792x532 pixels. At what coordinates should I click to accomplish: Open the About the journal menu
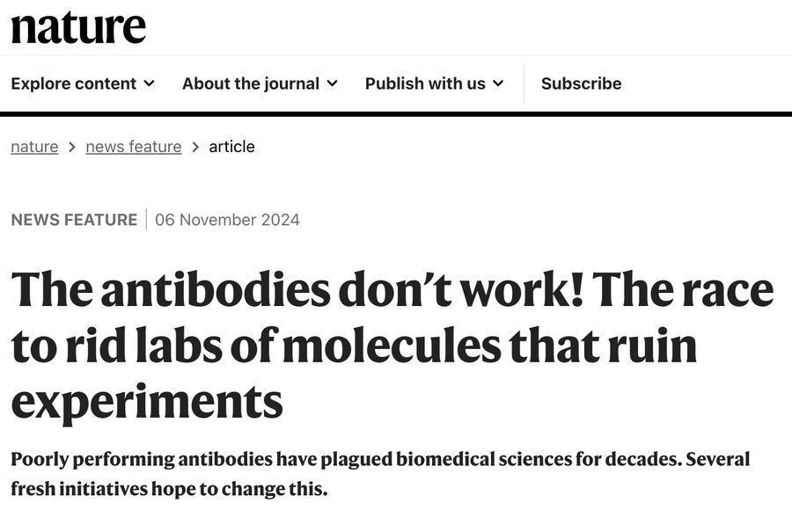pos(251,84)
